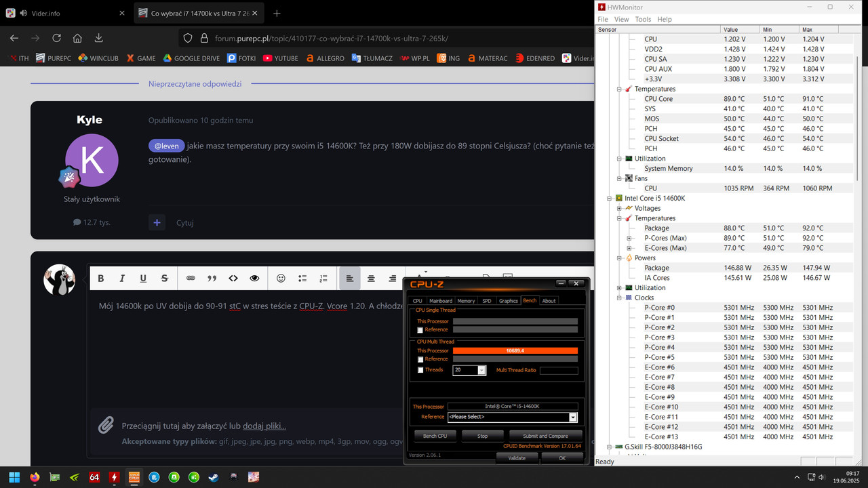Screen dimensions: 868x488
Task: Expand the E-Cores (Max) temperature row
Action: coord(629,248)
